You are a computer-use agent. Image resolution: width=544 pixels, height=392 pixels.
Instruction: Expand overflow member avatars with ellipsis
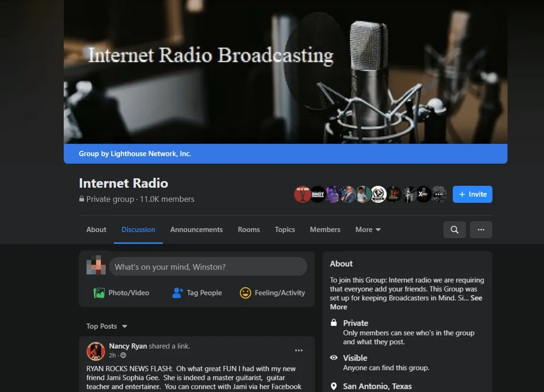coord(439,194)
